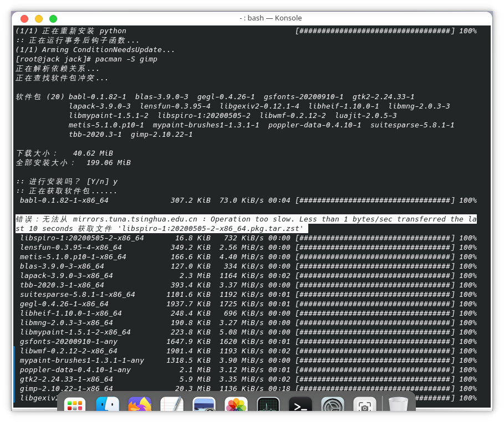504x422 pixels.
Task: Open the Trash bin in the dock
Action: coord(399,406)
